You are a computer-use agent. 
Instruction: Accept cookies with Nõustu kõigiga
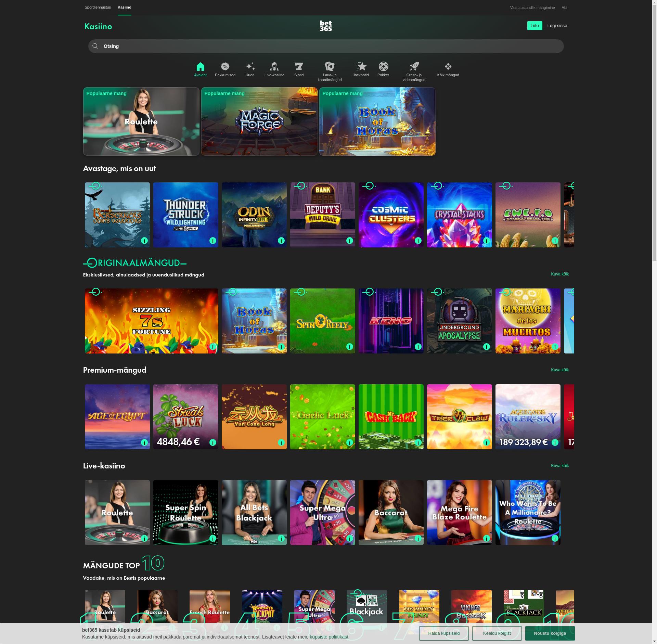(550, 633)
